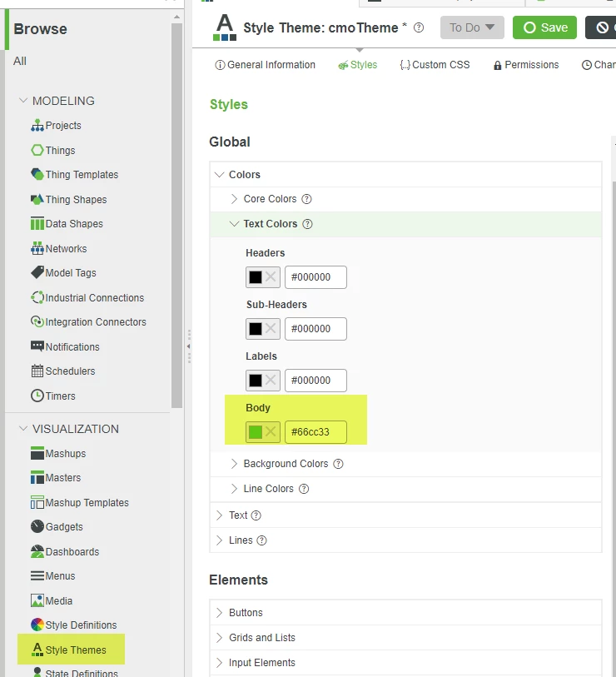616x677 pixels.
Task: Click the Model Tags tag icon
Action: [x=37, y=273]
